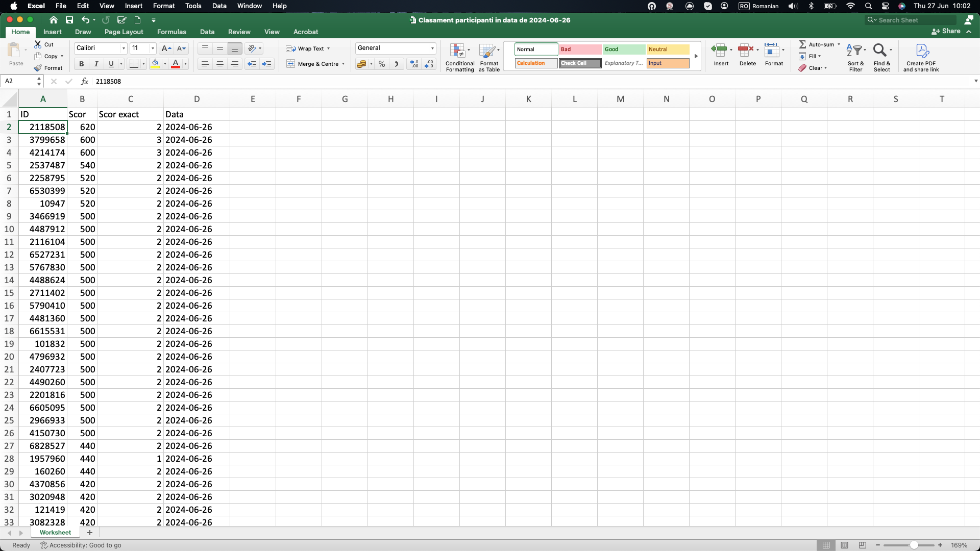Open the Clear dropdown
Screen dimensions: 980x551
pyautogui.click(x=813, y=68)
